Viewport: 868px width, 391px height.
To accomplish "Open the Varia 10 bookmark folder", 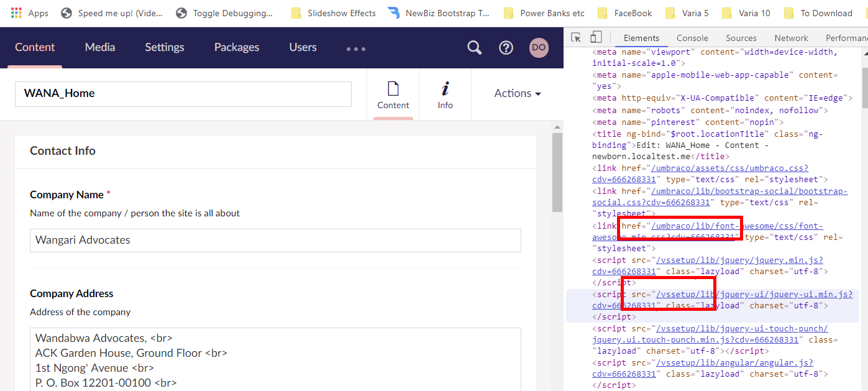I will (746, 12).
